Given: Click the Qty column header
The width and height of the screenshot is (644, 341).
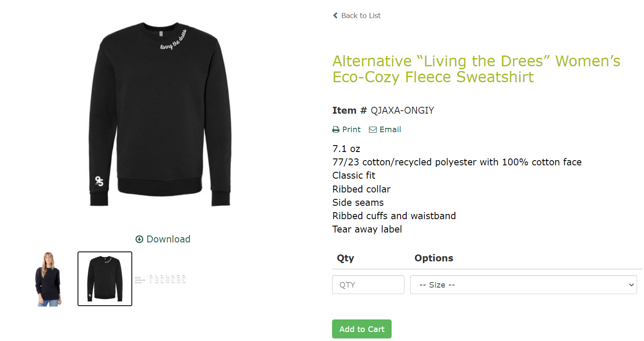Looking at the screenshot, I should (x=345, y=258).
